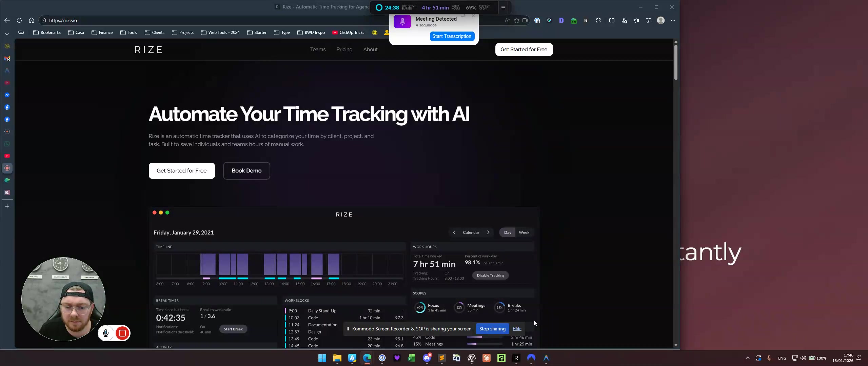Click Book Demo button
The width and height of the screenshot is (868, 366).
coord(246,171)
